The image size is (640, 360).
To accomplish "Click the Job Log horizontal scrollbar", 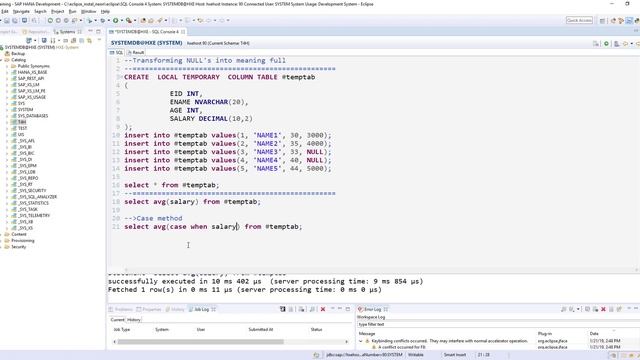I will (x=230, y=342).
